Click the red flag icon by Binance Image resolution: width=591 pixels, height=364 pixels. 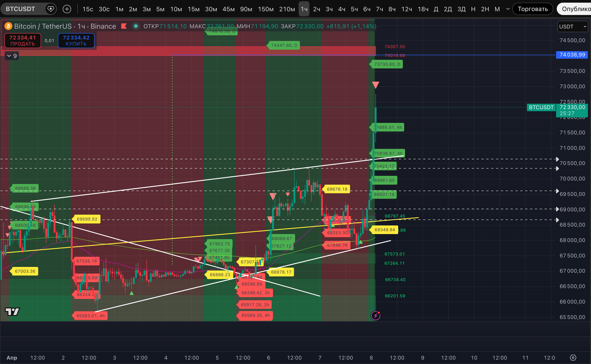[x=124, y=26]
